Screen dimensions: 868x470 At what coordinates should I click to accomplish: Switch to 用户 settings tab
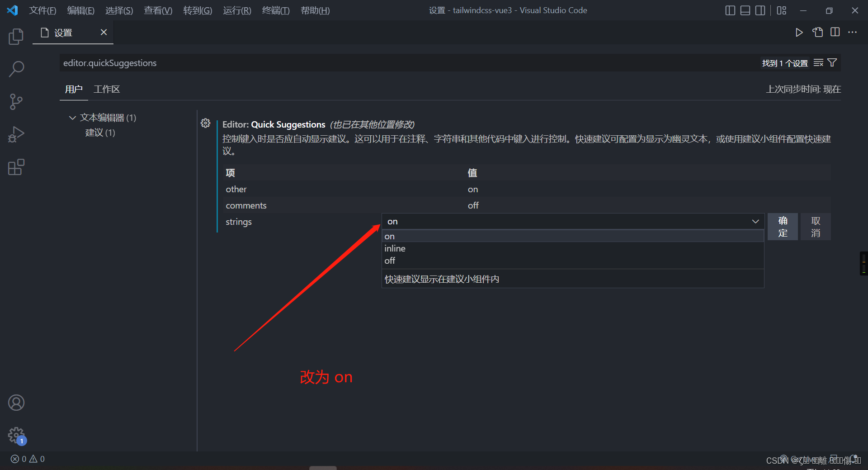click(x=74, y=89)
